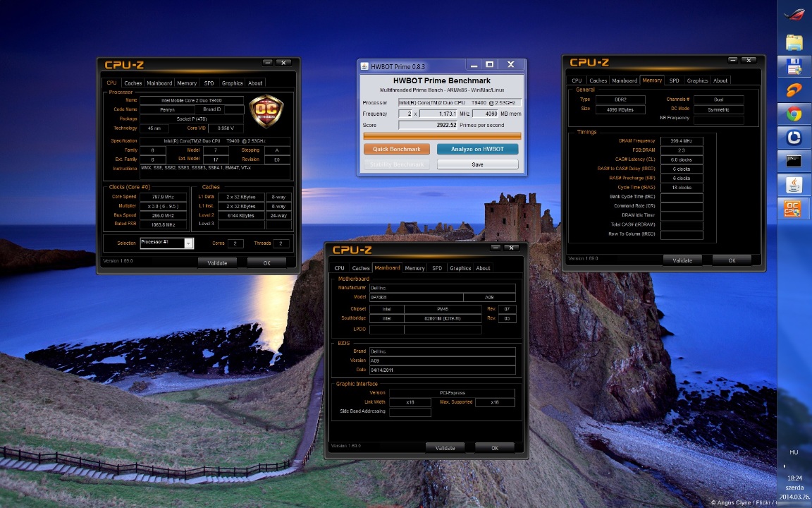Start Quick Benchmark in HWBOT Prime
The width and height of the screenshot is (812, 508).
click(x=397, y=149)
